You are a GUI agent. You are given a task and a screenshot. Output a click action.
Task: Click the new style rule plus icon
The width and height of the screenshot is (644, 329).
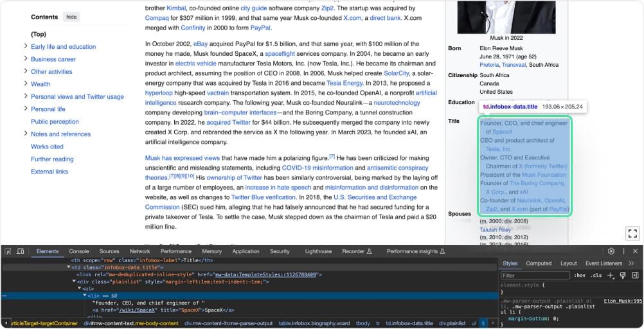pos(611,275)
